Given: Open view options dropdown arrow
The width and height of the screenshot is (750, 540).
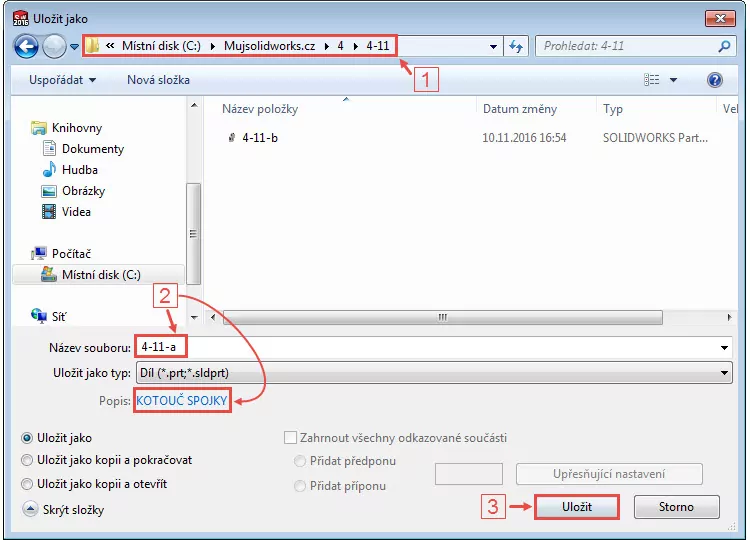Looking at the screenshot, I should pos(673,80).
